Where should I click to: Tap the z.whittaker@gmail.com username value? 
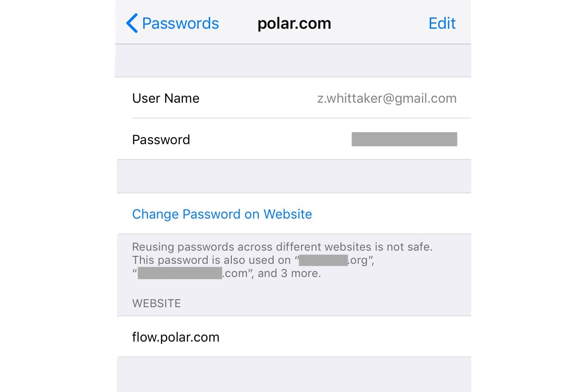click(387, 98)
